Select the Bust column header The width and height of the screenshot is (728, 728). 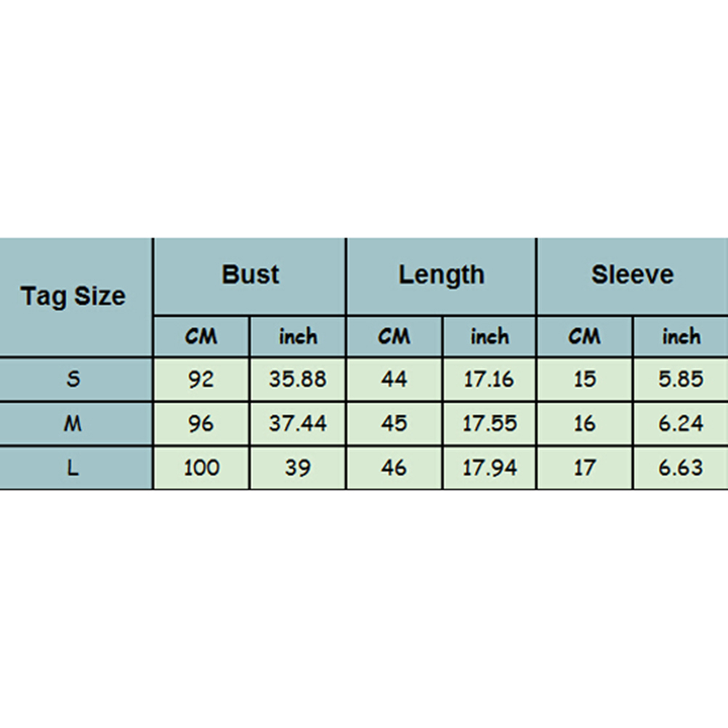tap(250, 275)
